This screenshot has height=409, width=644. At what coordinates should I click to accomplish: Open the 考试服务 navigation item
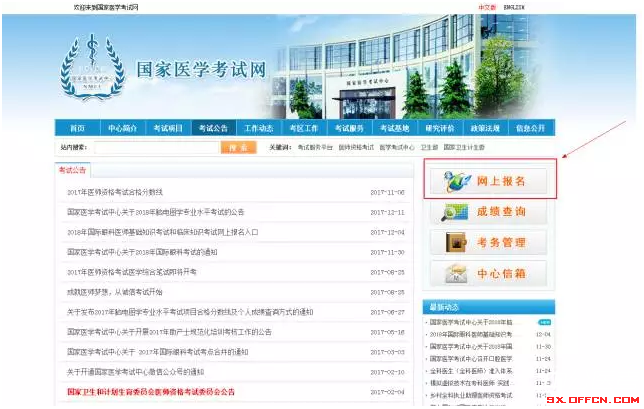tap(349, 128)
